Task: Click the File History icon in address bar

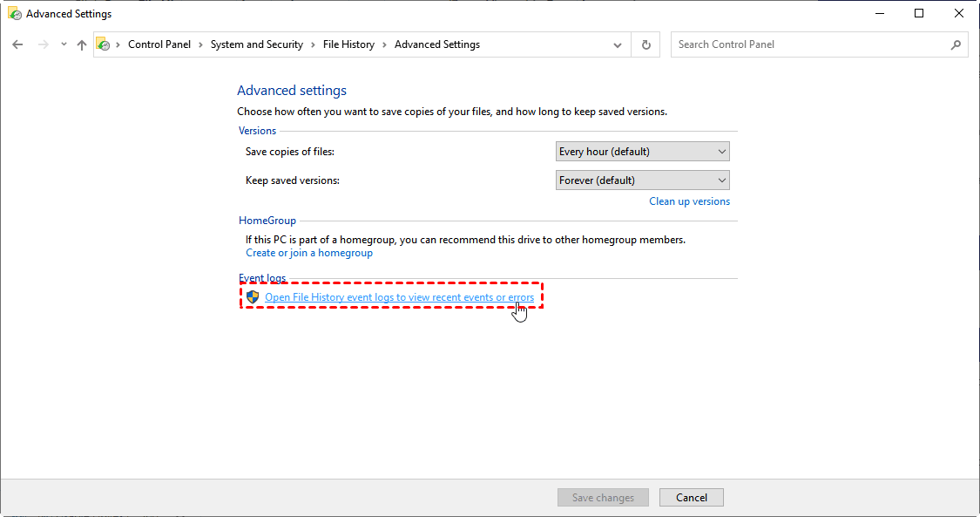Action: (103, 44)
